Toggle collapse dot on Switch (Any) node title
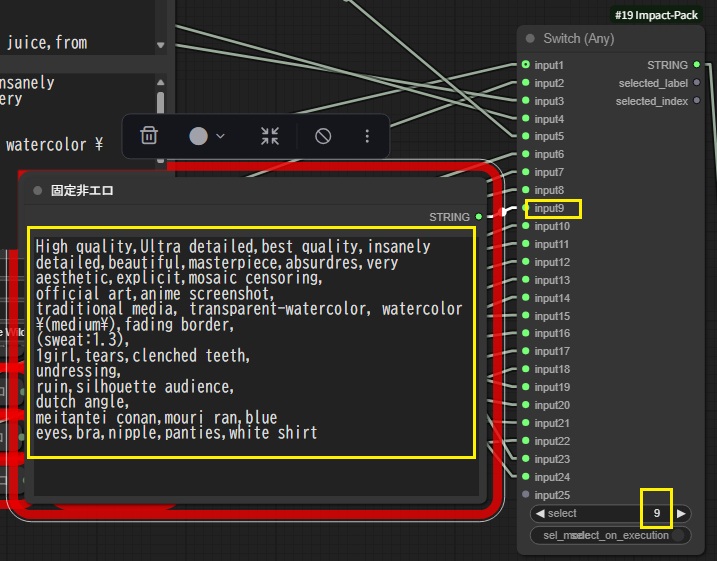The width and height of the screenshot is (717, 561). 531,39
